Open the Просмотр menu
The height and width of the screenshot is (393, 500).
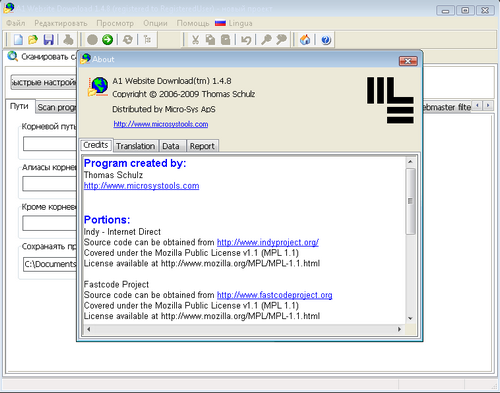115,23
